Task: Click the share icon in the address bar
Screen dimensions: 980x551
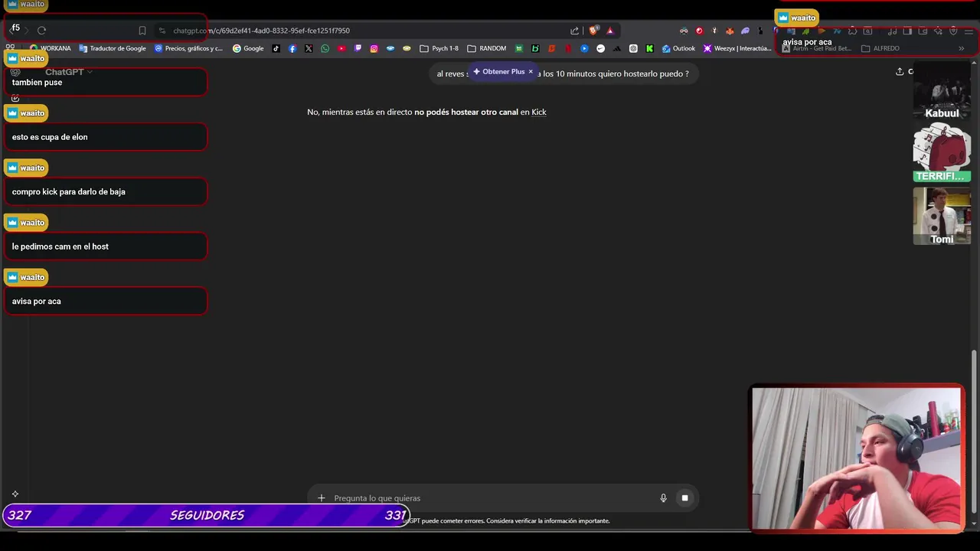Action: click(574, 31)
